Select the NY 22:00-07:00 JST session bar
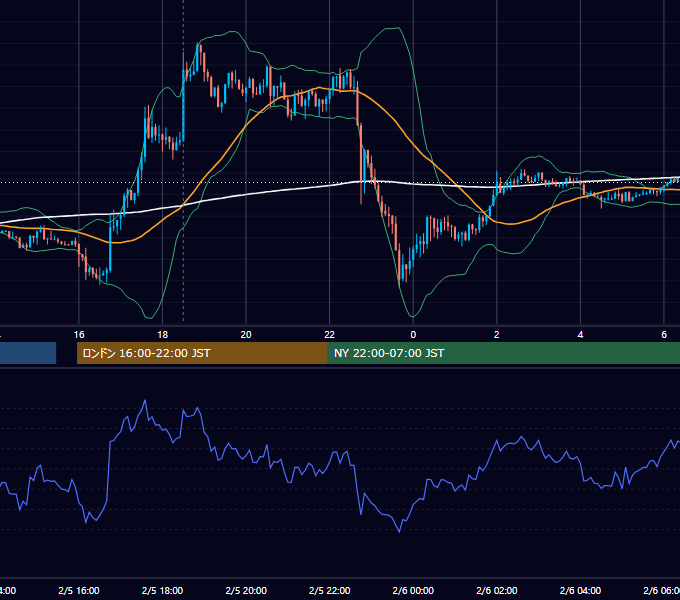 click(x=503, y=353)
